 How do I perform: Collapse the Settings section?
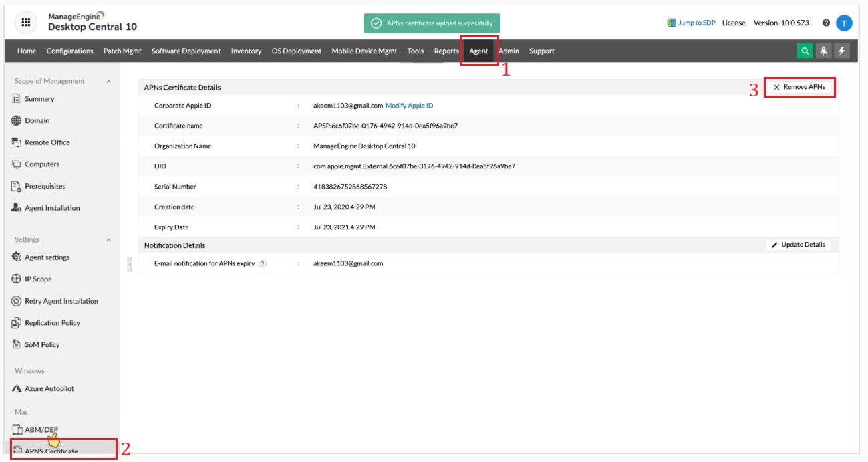(109, 240)
